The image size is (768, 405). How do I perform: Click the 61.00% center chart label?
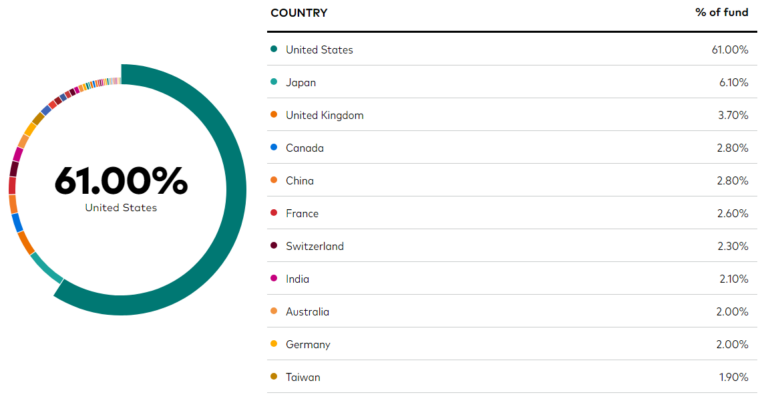121,181
